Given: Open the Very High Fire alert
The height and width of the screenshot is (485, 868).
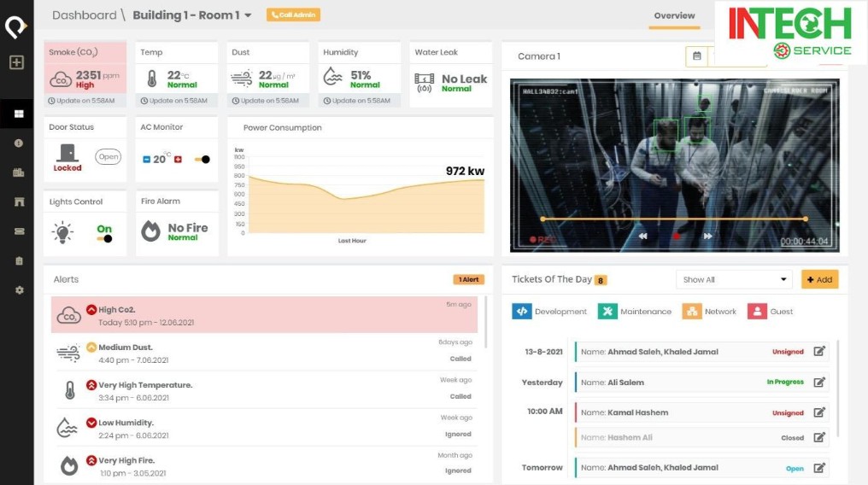Looking at the screenshot, I should click(x=264, y=465).
